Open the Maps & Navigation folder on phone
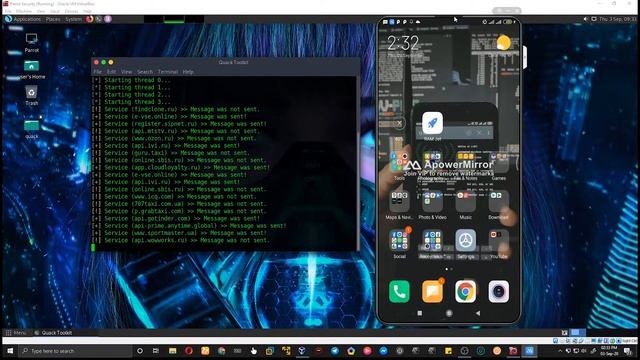640x360 pixels. [399, 201]
